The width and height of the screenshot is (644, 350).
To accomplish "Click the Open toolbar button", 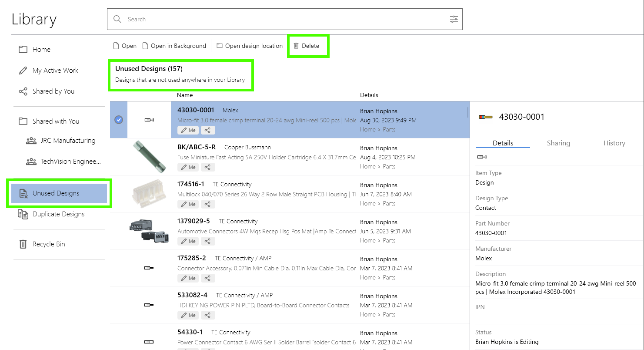I will pos(125,46).
